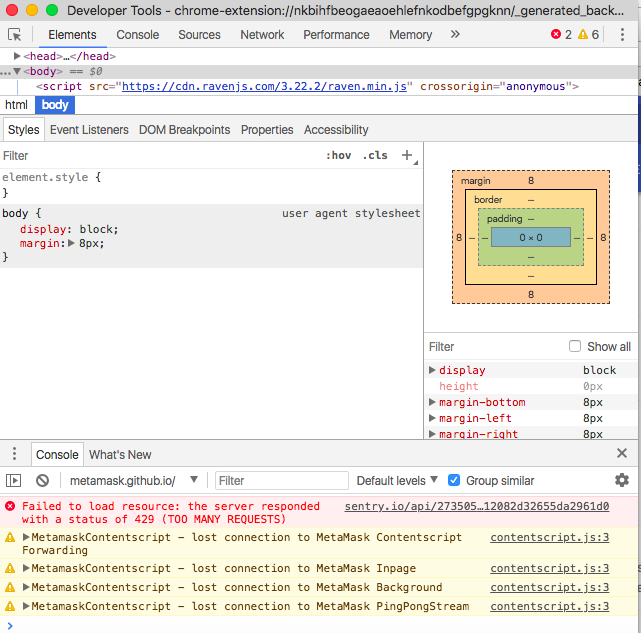The image size is (641, 633).
Task: Click the red error count icon
Action: pos(556,34)
